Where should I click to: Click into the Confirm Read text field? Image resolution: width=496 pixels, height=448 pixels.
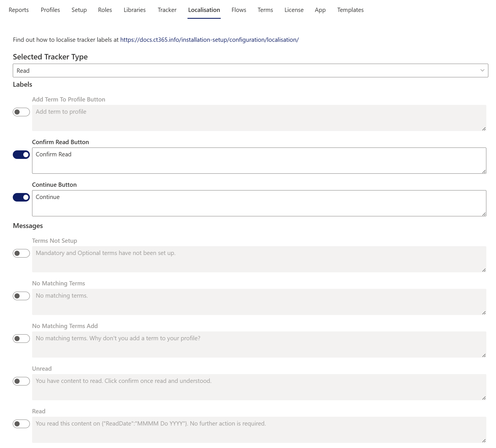point(259,161)
